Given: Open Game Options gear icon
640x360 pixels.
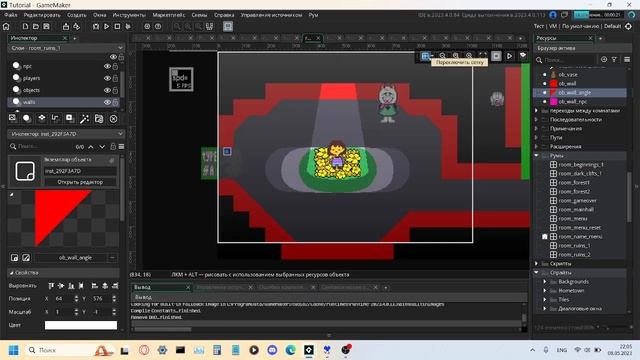Looking at the screenshot, I should (147, 27).
